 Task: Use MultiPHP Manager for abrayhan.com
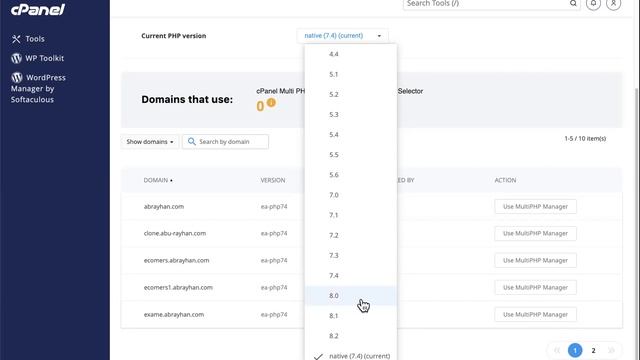click(535, 207)
